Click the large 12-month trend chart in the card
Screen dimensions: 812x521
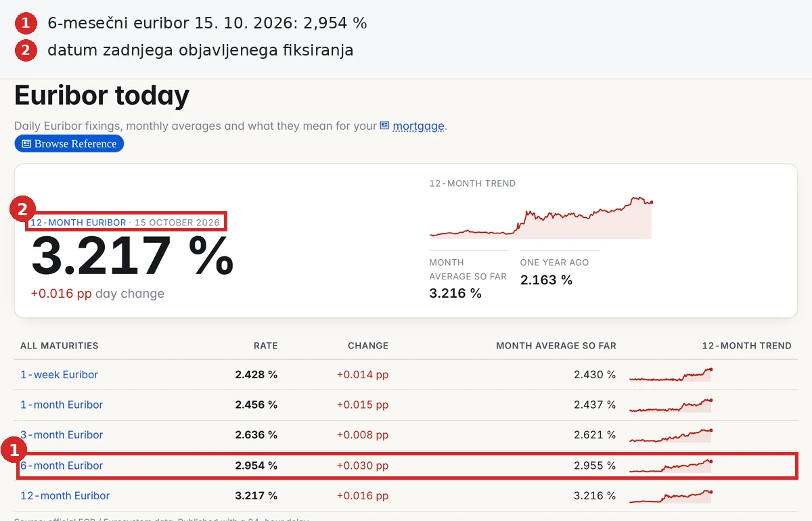(541, 217)
